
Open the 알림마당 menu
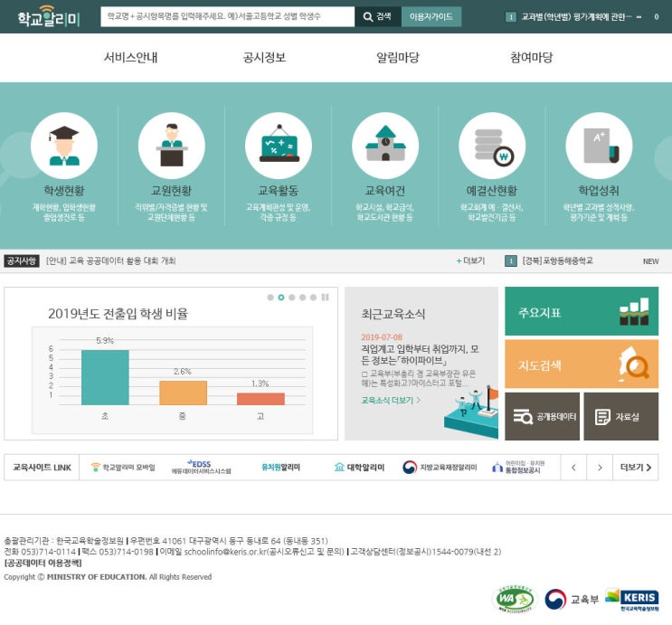[398, 58]
